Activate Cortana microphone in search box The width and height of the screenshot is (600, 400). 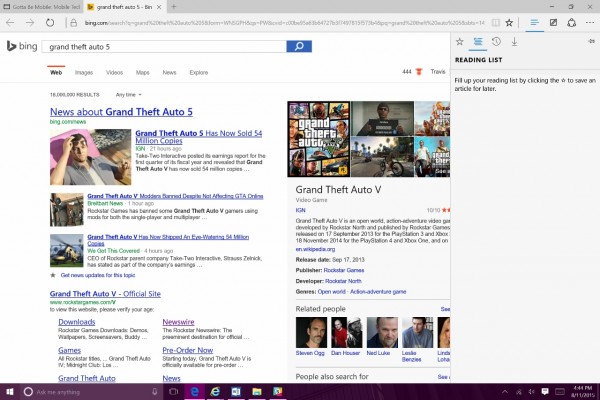[x=155, y=392]
